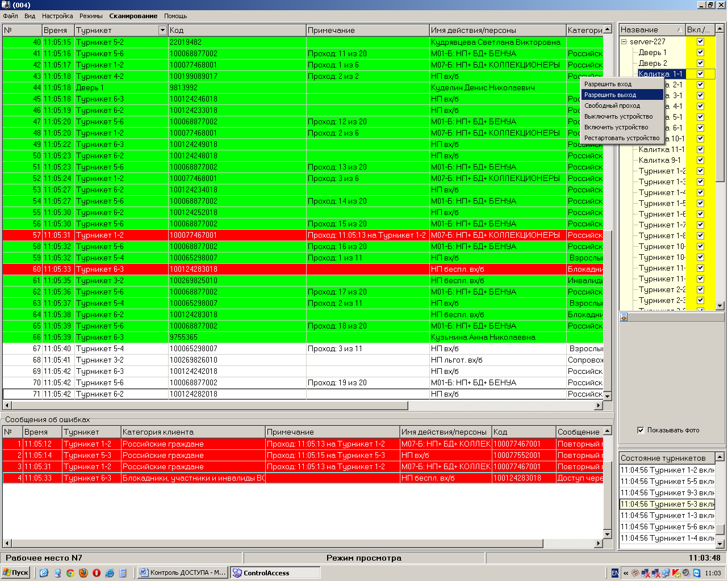Open the Режимы menu

coord(91,16)
